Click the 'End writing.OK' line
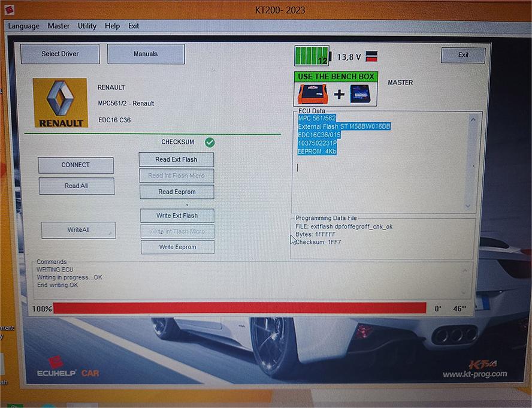 (x=58, y=285)
